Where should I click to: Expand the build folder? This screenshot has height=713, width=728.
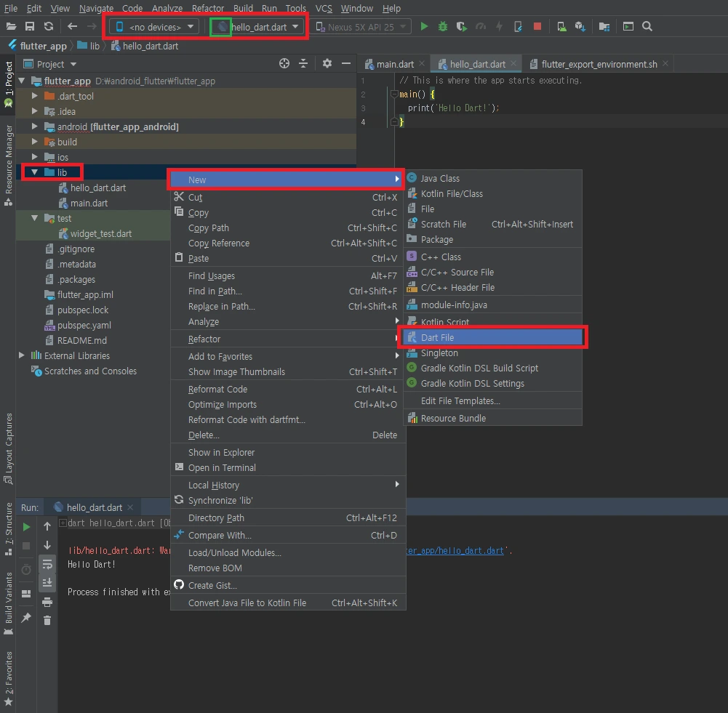(x=34, y=142)
